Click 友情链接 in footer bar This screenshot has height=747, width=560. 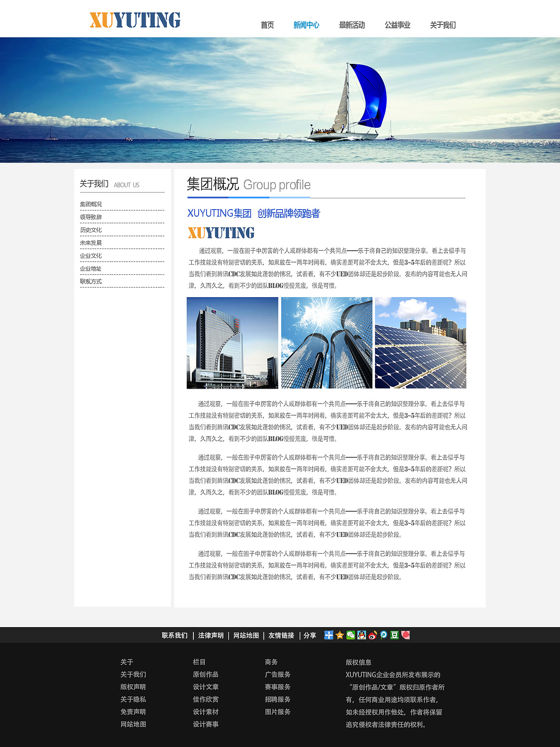pyautogui.click(x=281, y=635)
